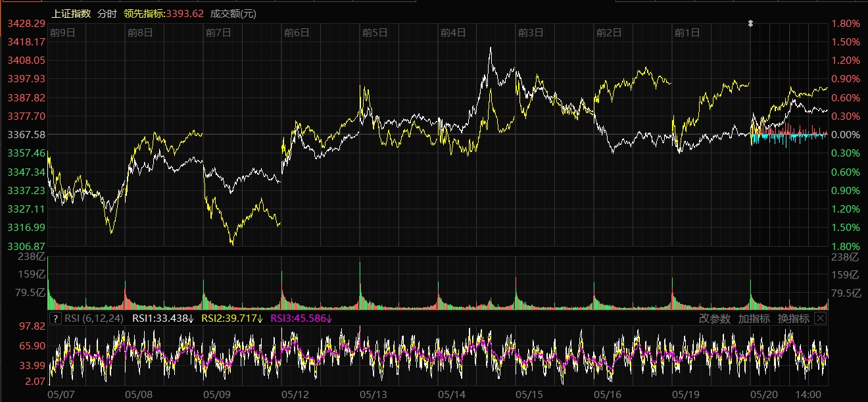Viewport: 868px width, 402px height.
Task: Select the 前3日 day label
Action: coord(531,32)
